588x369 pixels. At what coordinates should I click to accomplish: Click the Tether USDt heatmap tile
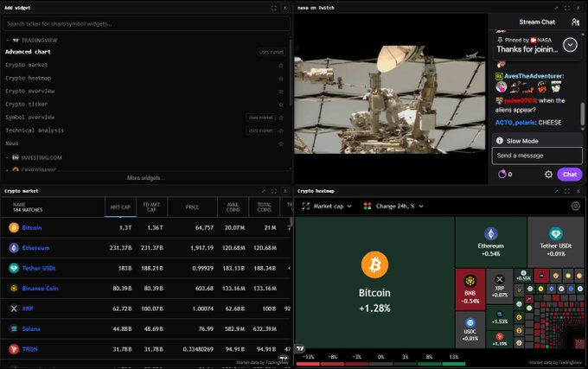[x=555, y=242]
